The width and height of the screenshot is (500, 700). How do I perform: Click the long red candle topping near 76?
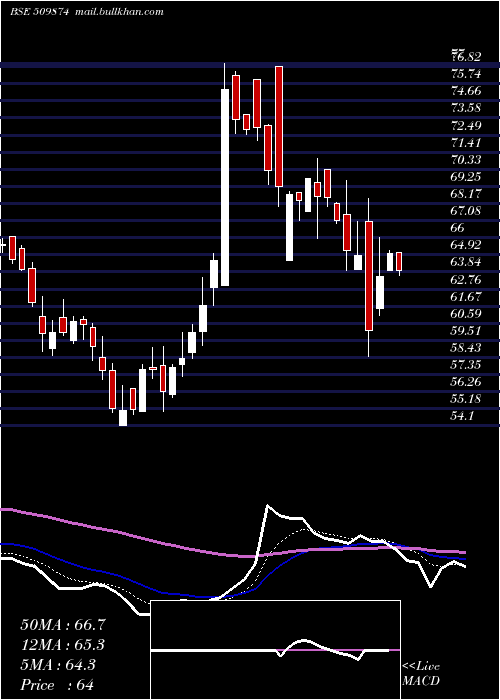(x=279, y=126)
